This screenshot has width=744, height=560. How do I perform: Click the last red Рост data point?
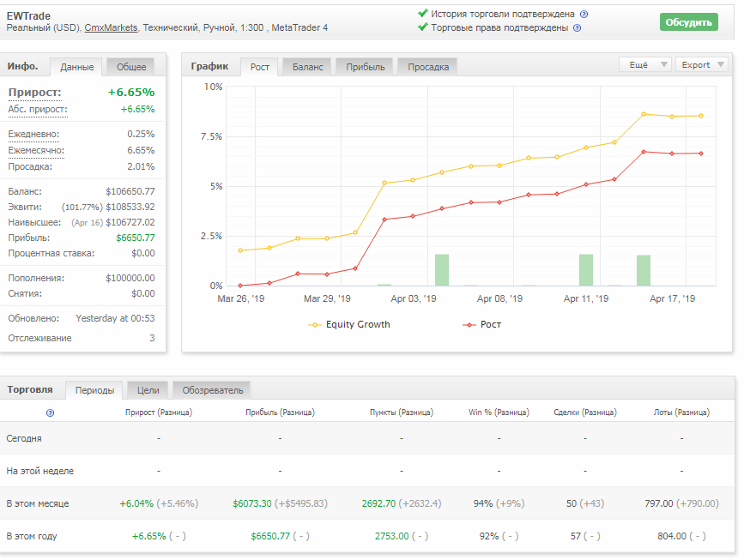coord(701,154)
